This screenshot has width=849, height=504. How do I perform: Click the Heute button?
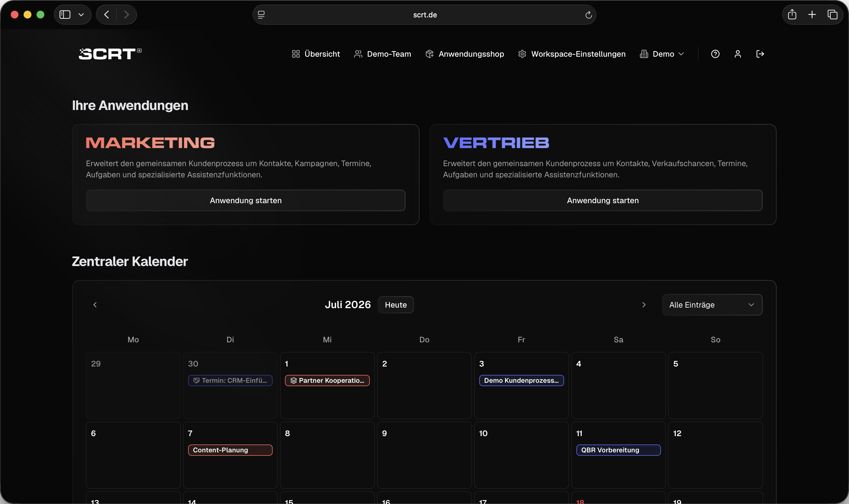396,305
